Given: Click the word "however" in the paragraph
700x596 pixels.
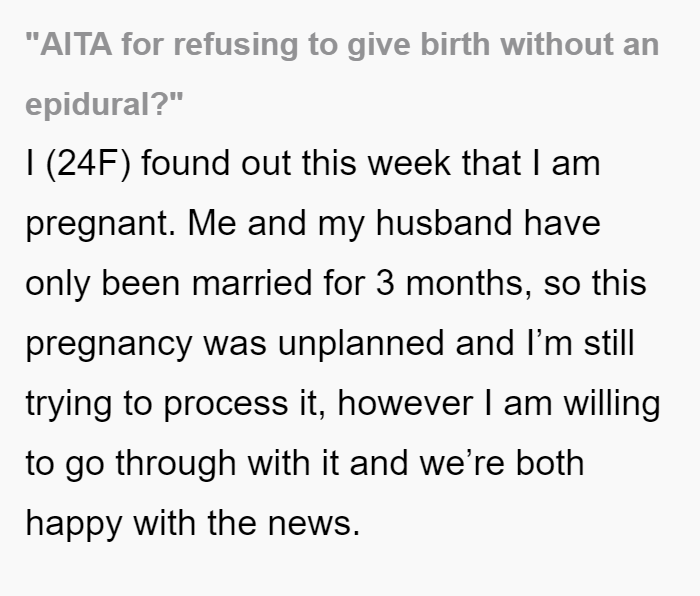Looking at the screenshot, I should [x=405, y=403].
